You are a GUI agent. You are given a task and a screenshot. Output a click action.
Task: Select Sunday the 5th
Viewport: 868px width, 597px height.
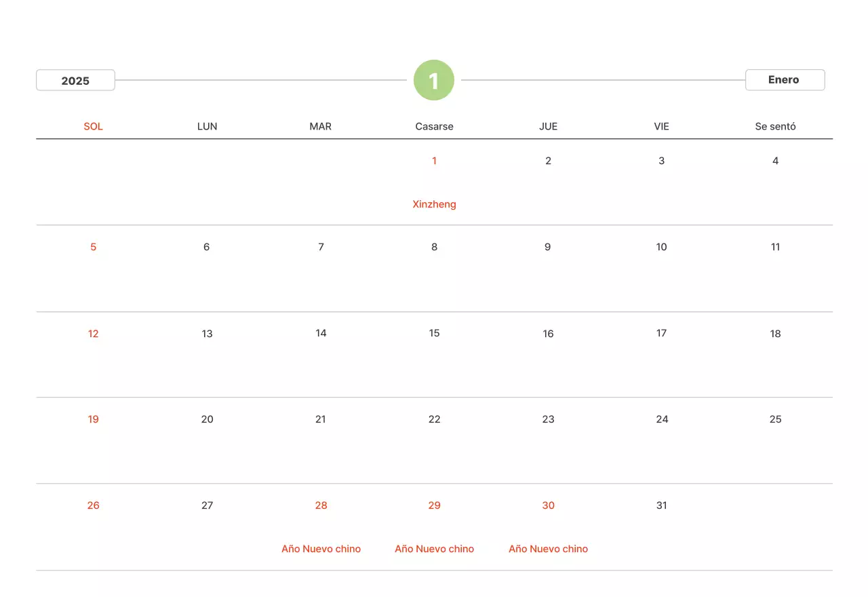point(94,247)
